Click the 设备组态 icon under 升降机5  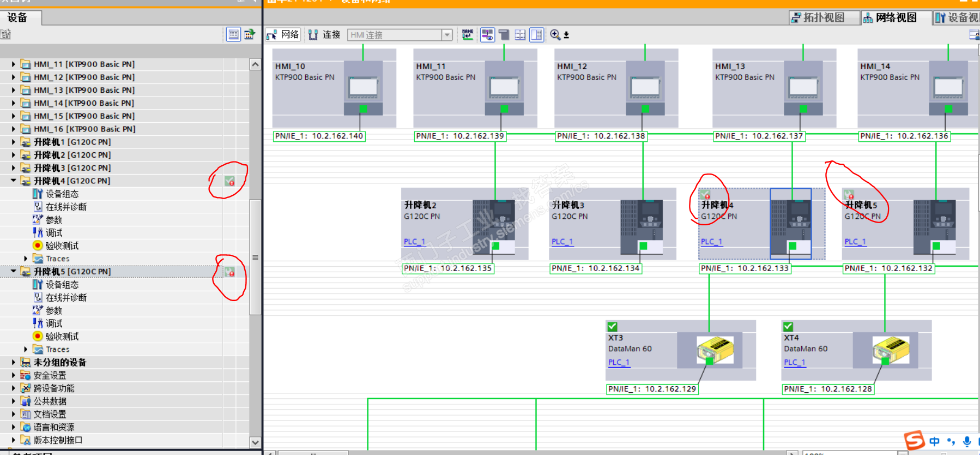[x=38, y=284]
